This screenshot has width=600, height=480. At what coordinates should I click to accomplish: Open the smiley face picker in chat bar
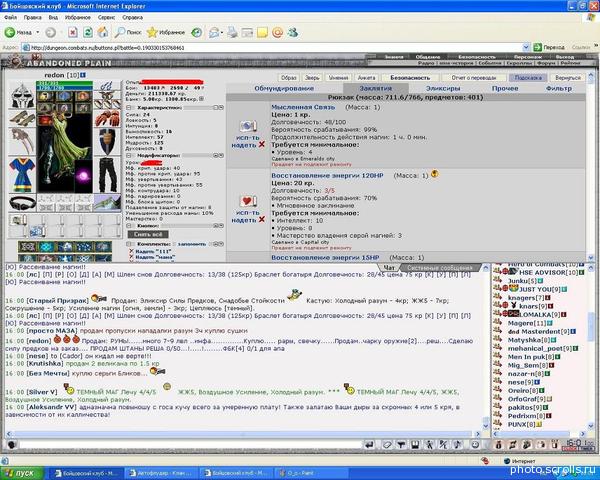[x=475, y=444]
